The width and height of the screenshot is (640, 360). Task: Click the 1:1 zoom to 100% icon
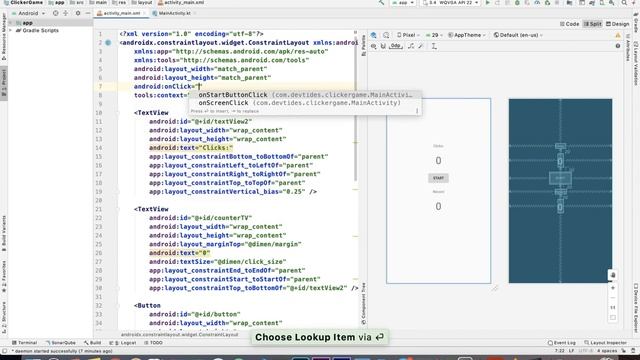point(613,307)
